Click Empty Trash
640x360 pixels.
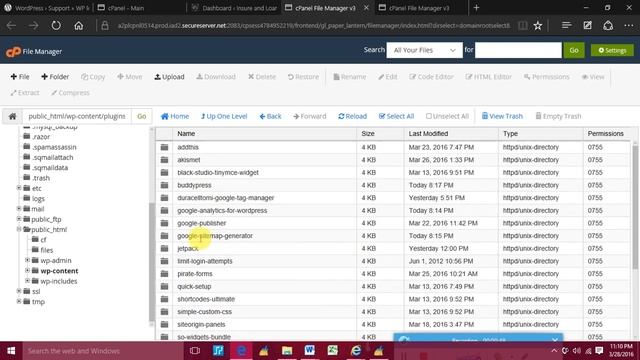click(558, 116)
